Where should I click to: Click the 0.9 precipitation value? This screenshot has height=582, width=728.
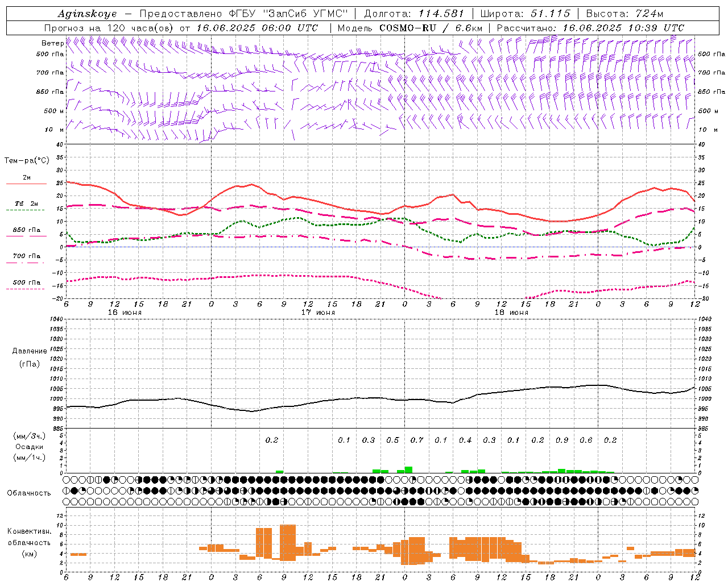(562, 440)
